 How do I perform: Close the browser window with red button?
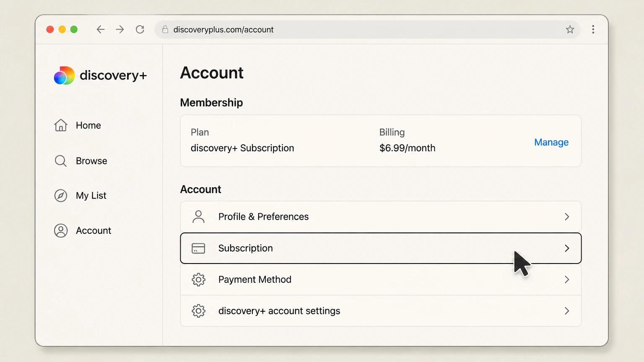pyautogui.click(x=50, y=29)
